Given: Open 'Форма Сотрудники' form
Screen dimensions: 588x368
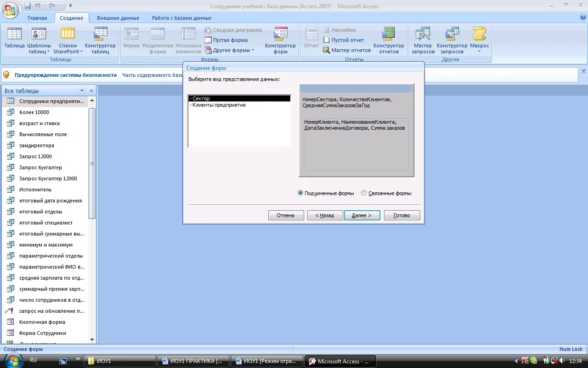Looking at the screenshot, I should [x=45, y=333].
